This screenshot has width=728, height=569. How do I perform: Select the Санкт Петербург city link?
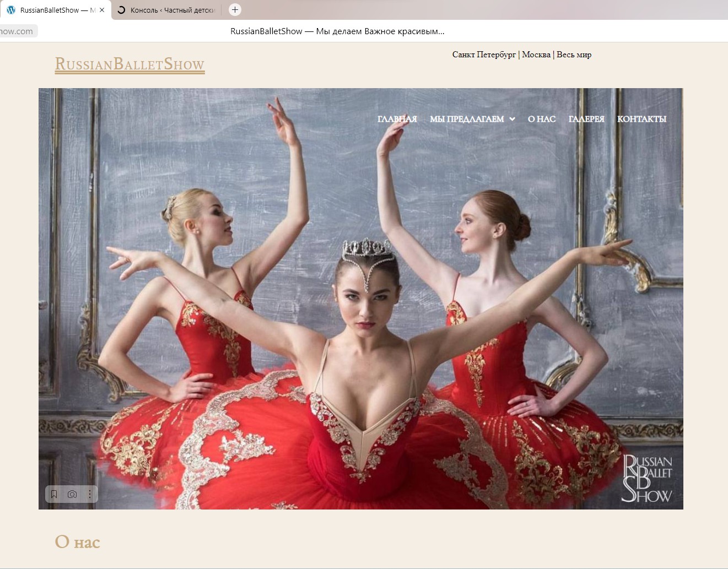pos(484,55)
